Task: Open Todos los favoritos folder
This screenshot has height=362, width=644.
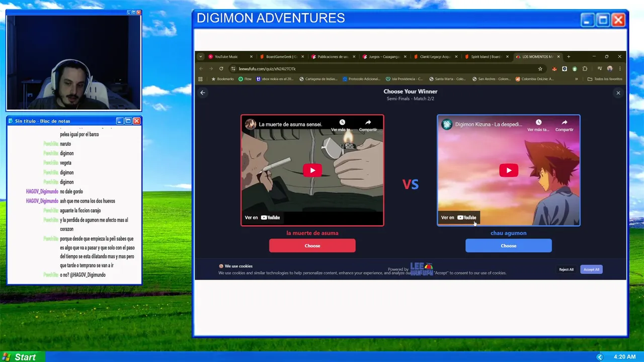Action: click(x=605, y=79)
